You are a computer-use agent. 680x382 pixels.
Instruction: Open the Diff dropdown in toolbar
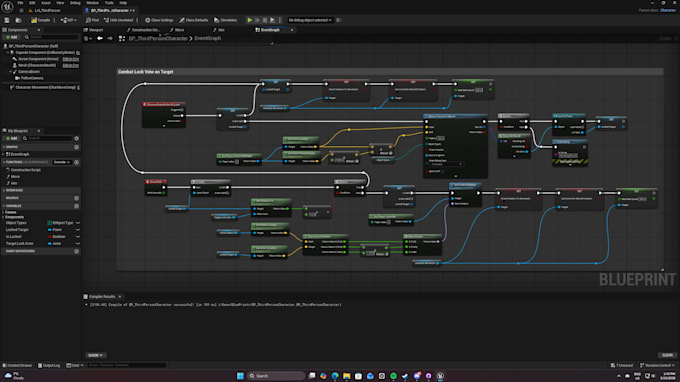point(69,20)
